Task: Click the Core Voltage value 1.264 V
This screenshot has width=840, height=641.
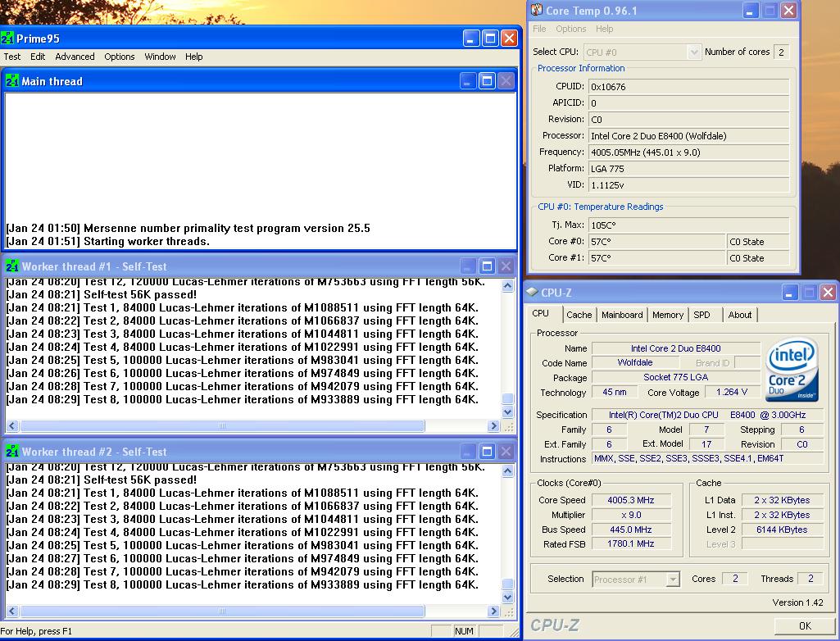Action: [x=732, y=393]
